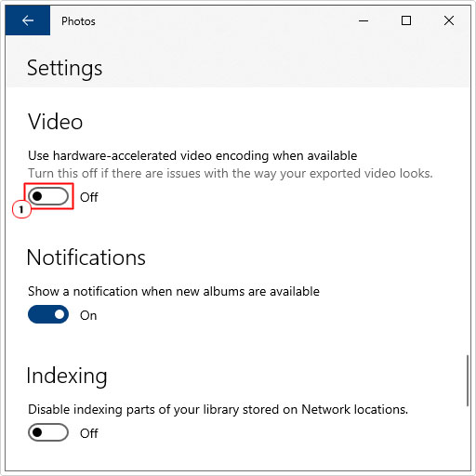The width and height of the screenshot is (476, 476).
Task: Click the Notifications section heading
Action: point(86,258)
